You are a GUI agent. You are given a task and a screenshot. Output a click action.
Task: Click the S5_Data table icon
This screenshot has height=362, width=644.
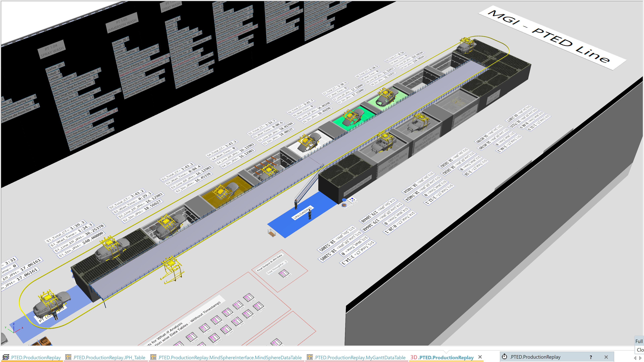click(204, 327)
